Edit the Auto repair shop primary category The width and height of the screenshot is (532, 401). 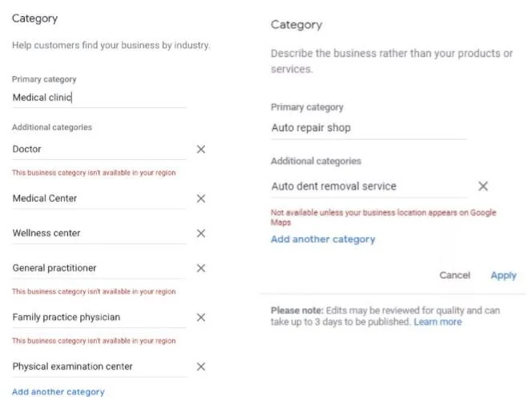tap(368, 128)
